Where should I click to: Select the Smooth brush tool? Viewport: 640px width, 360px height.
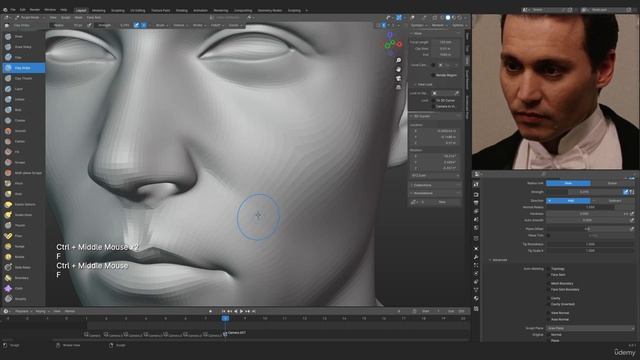pyautogui.click(x=23, y=131)
